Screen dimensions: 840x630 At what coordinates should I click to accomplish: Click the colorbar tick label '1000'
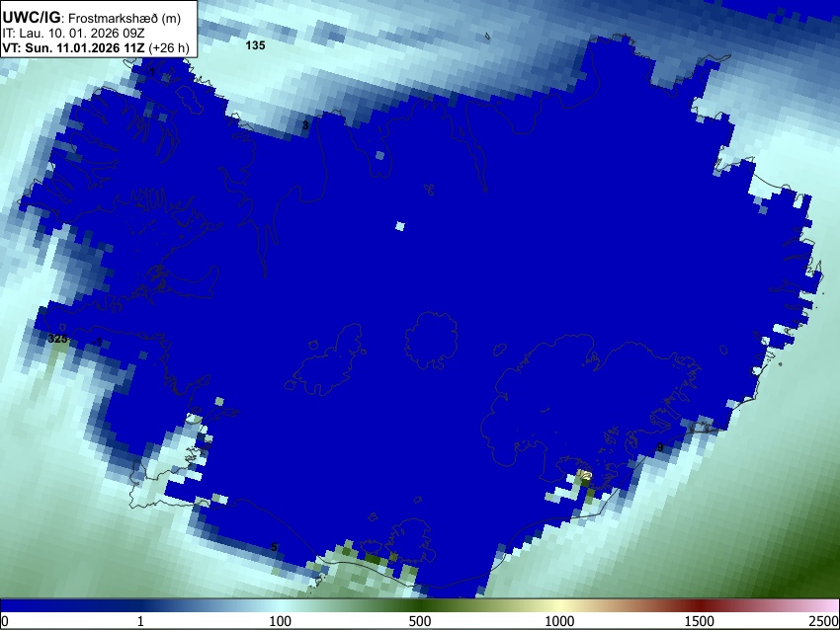click(x=559, y=621)
